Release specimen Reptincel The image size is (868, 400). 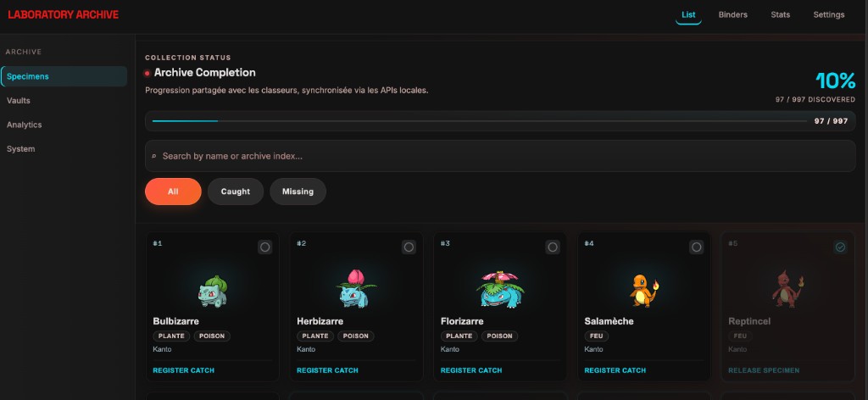764,370
